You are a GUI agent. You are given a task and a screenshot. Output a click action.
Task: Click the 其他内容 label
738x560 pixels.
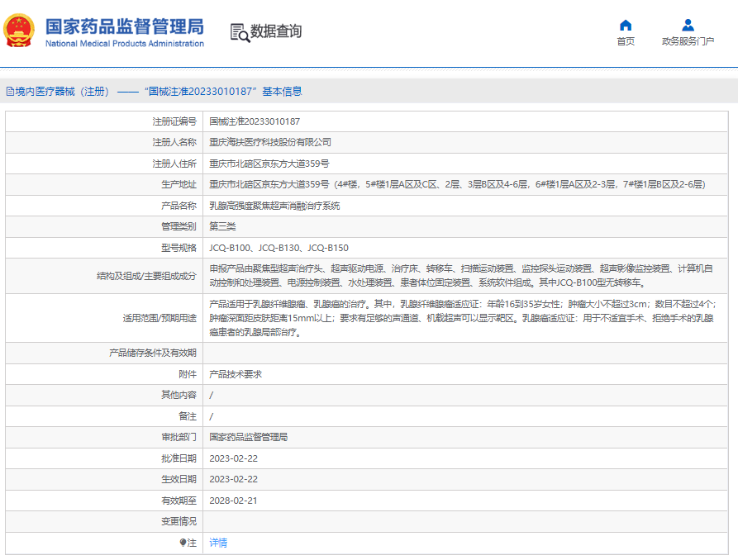tap(179, 395)
